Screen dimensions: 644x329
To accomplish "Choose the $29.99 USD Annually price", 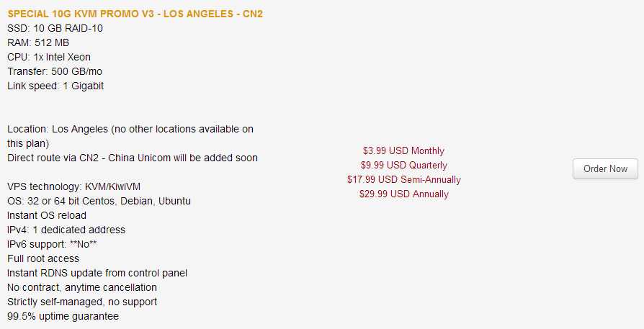I will tap(403, 194).
